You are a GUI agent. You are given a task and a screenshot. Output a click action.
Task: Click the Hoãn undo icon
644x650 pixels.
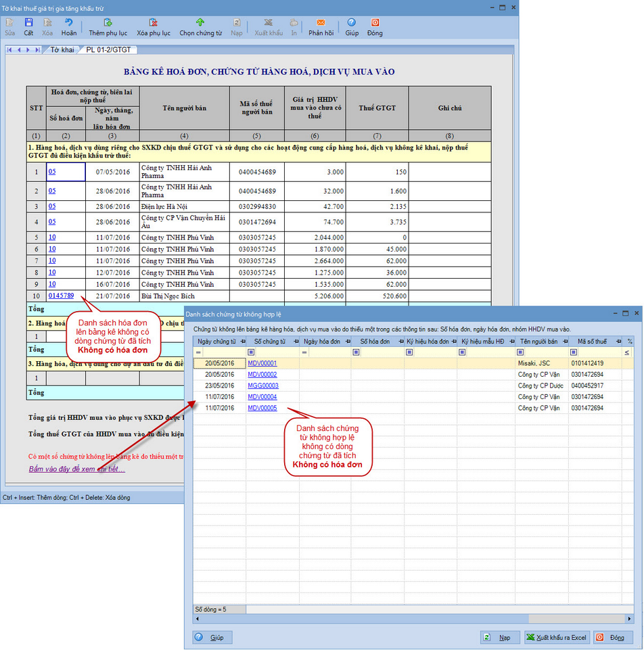click(x=68, y=22)
